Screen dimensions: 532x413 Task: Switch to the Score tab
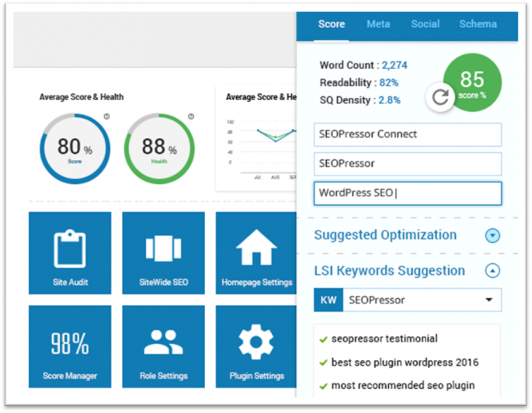coord(332,24)
